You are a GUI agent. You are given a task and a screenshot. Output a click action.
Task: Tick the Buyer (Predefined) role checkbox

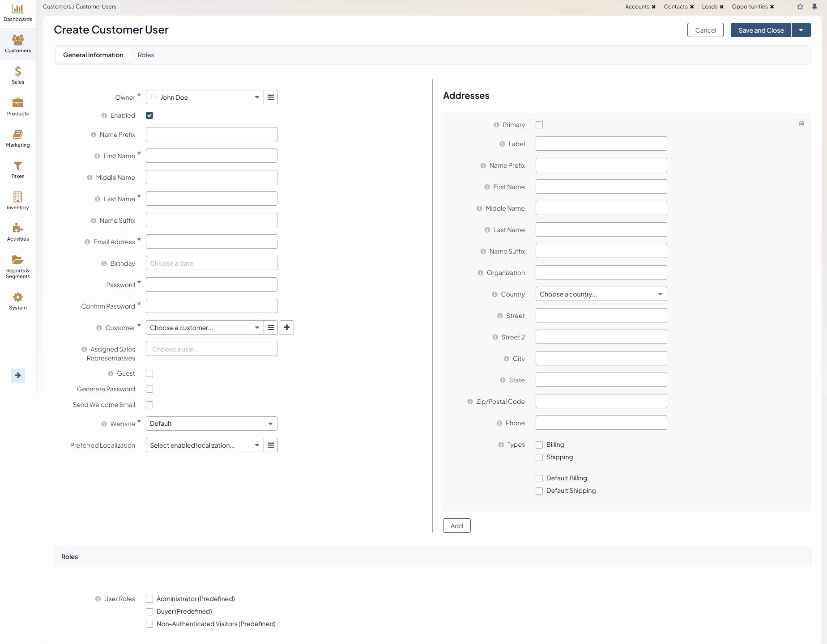point(149,611)
